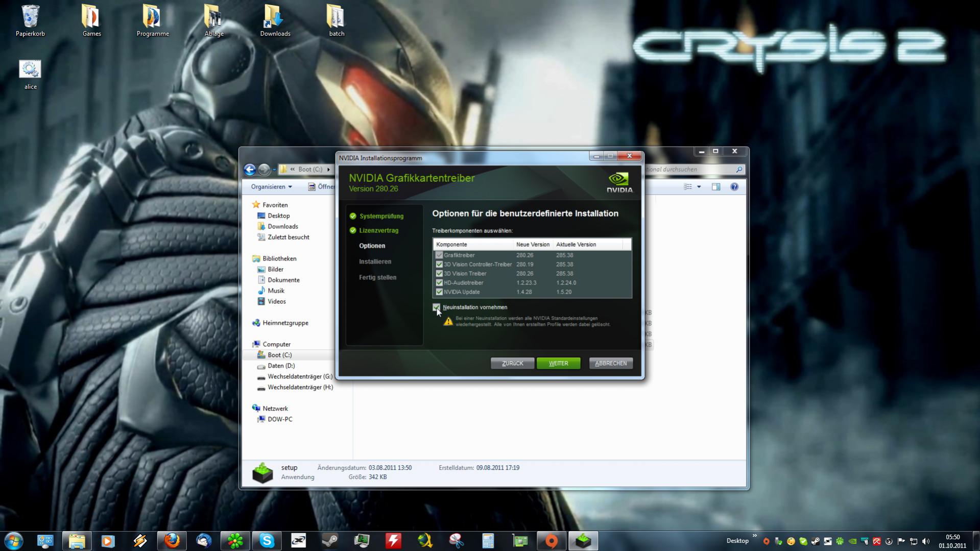Launch Skype from the taskbar

coord(267,540)
